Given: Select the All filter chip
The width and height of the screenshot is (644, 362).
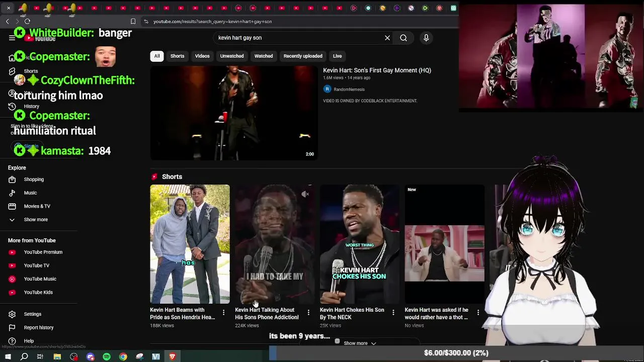Looking at the screenshot, I should [x=157, y=56].
